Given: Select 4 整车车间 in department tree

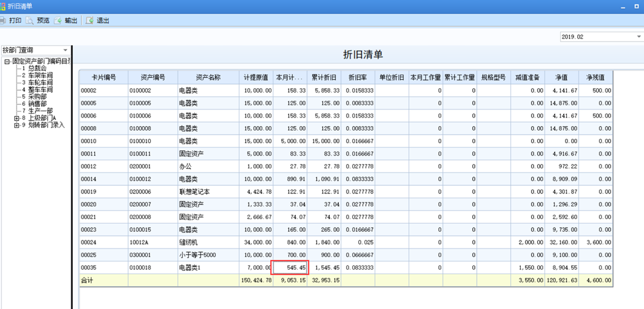Looking at the screenshot, I should [x=37, y=89].
